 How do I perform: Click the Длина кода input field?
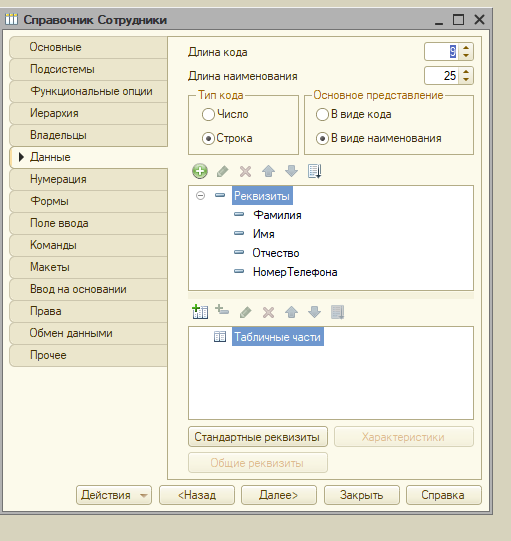(x=442, y=52)
